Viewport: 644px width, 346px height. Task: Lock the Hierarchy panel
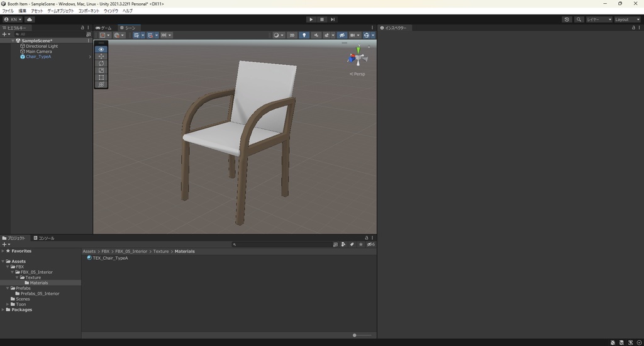(x=82, y=28)
